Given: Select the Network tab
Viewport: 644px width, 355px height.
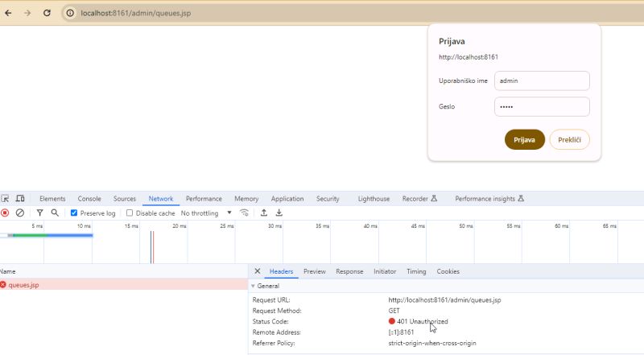Looking at the screenshot, I should pyautogui.click(x=161, y=199).
